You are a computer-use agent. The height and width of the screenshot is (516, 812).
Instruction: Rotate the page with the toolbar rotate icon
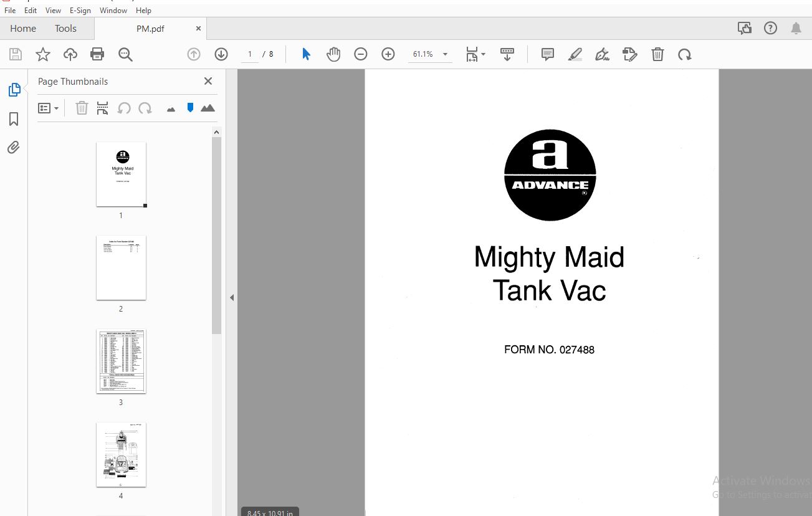685,54
